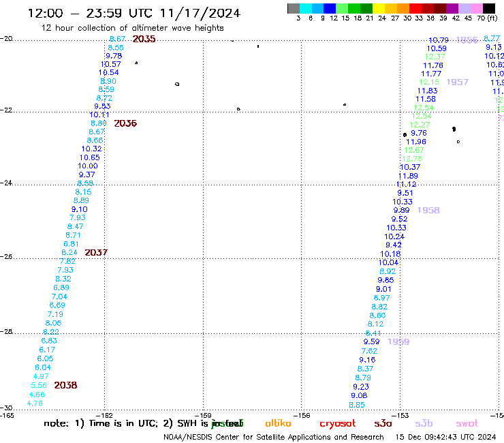The width and height of the screenshot is (504, 443).
Task: Click the wave height value 9.23
Action: (x=361, y=386)
